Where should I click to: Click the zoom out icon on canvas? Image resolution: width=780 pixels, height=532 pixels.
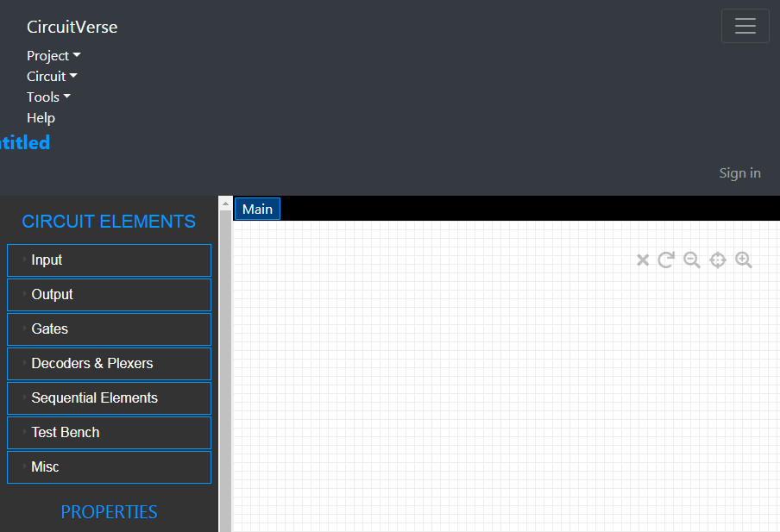point(691,260)
